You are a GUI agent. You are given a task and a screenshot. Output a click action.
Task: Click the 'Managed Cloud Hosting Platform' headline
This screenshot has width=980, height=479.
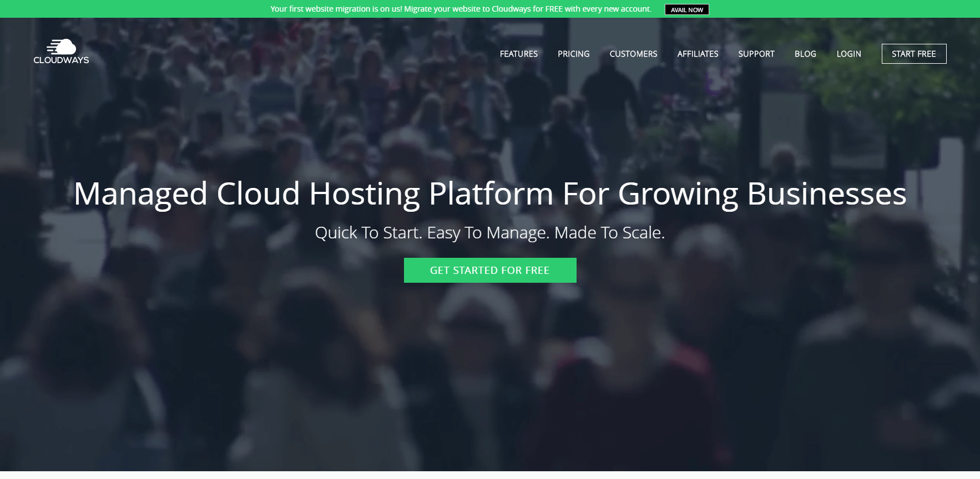(x=490, y=194)
